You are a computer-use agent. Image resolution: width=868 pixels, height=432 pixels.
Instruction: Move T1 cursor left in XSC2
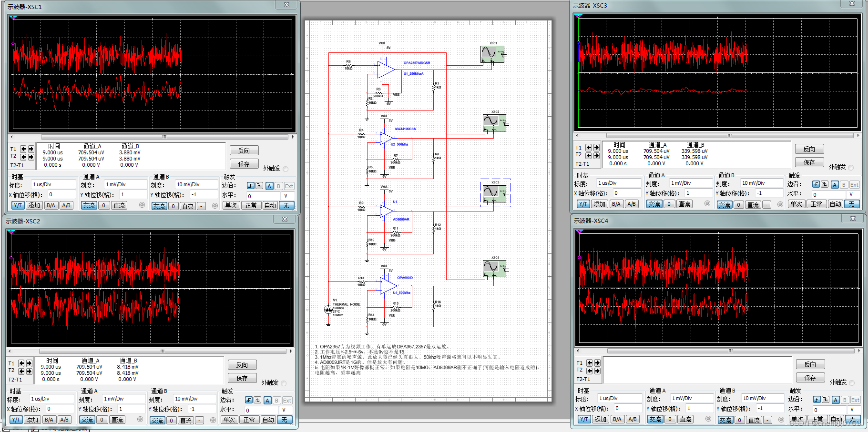click(21, 363)
